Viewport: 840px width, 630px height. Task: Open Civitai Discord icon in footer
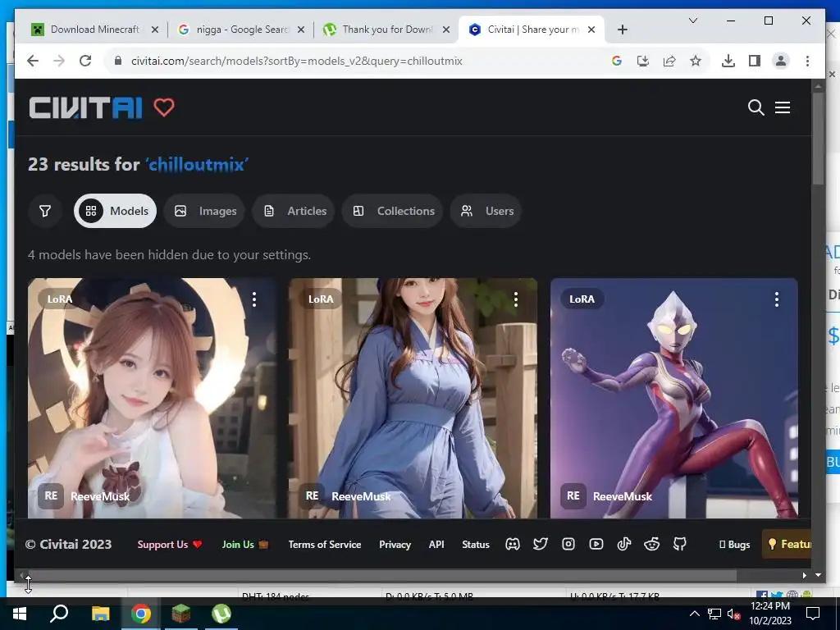pos(513,545)
